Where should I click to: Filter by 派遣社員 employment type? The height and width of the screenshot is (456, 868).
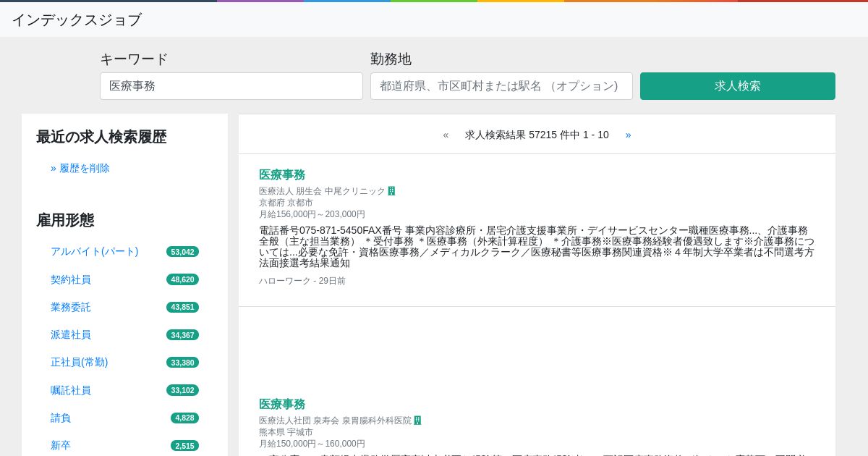(71, 334)
